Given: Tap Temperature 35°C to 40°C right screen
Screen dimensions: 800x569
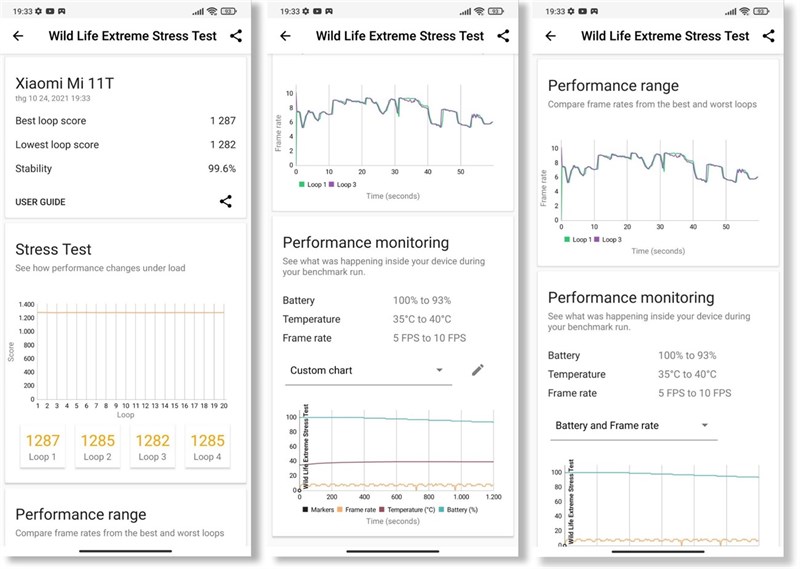Looking at the screenshot, I should tap(687, 375).
